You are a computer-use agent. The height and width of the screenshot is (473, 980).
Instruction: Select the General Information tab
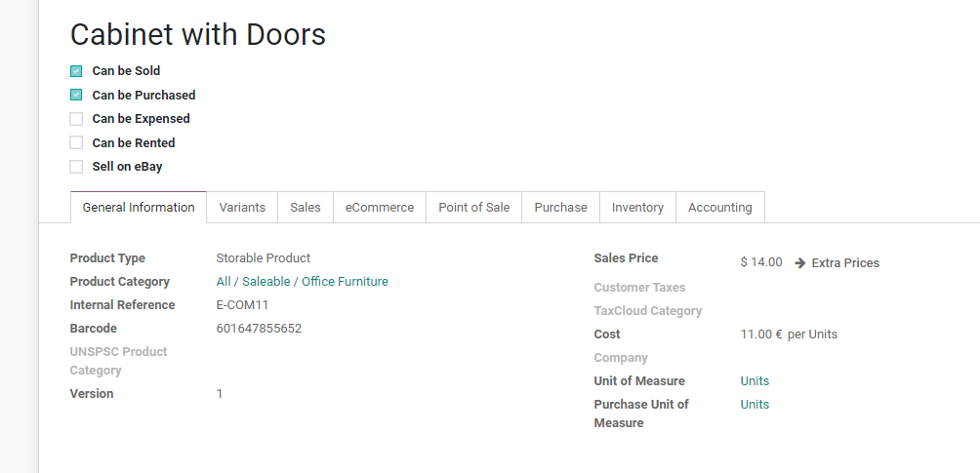click(x=139, y=208)
